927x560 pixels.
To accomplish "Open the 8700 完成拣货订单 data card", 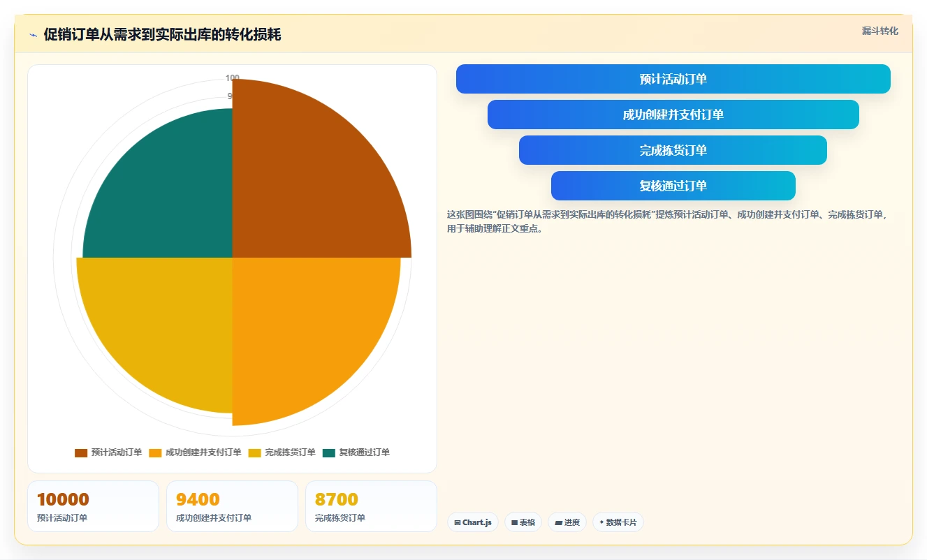I will pos(371,506).
